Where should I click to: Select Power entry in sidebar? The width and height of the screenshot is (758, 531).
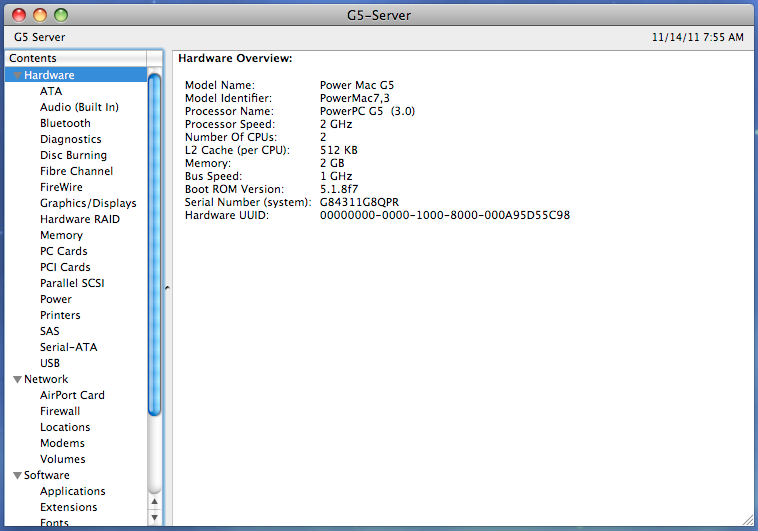56,299
